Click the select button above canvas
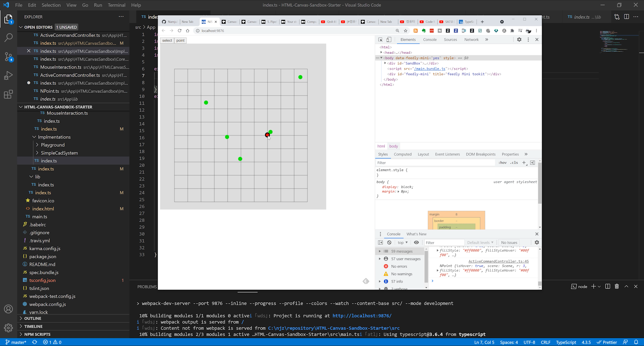Screen dimensions: 644x346 click(x=167, y=40)
